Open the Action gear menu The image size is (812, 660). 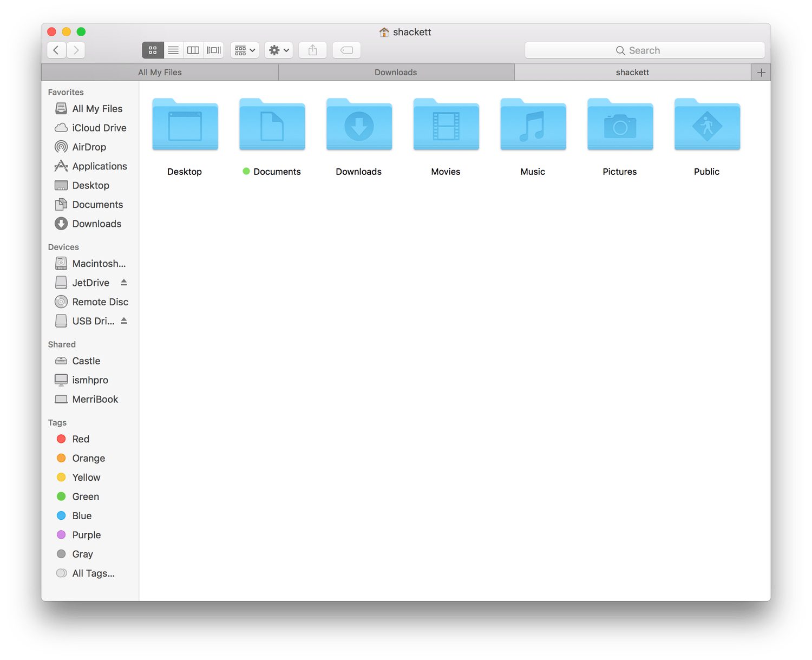279,50
